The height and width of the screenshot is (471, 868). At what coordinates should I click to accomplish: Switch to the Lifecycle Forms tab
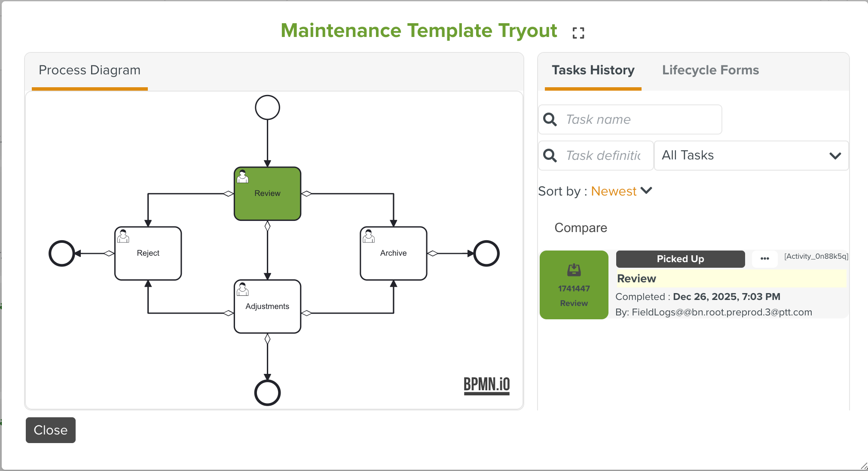710,70
